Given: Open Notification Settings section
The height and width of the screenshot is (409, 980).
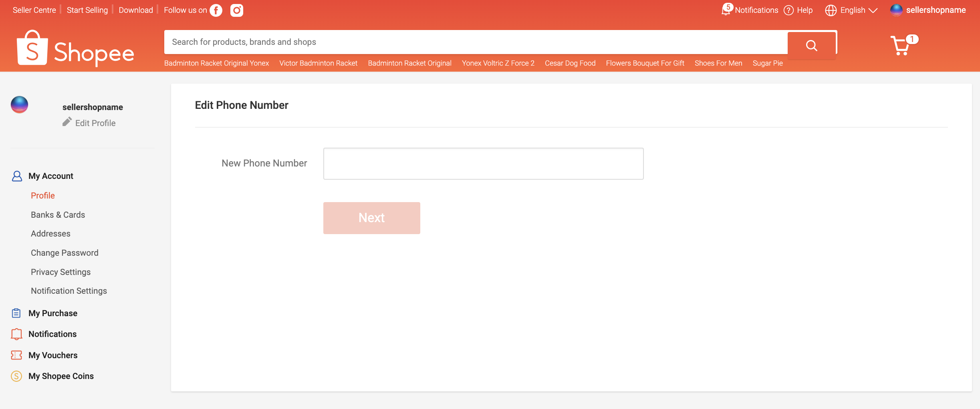Looking at the screenshot, I should (x=69, y=291).
